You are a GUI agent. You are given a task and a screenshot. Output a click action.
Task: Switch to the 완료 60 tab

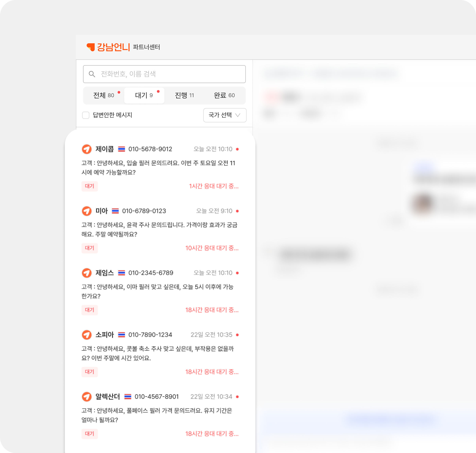(224, 95)
